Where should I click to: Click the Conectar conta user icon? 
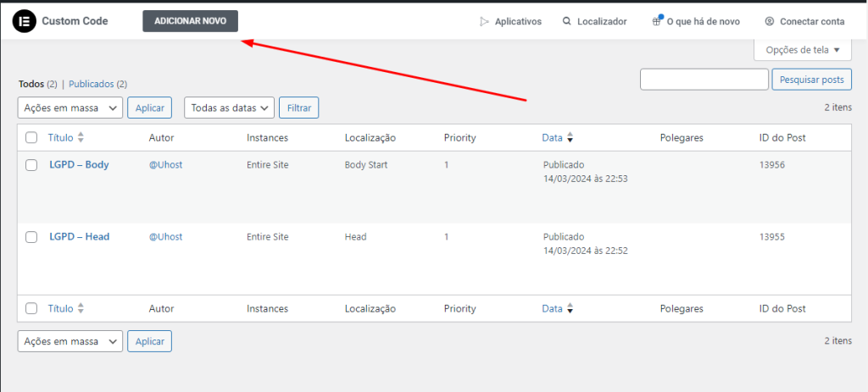point(770,21)
